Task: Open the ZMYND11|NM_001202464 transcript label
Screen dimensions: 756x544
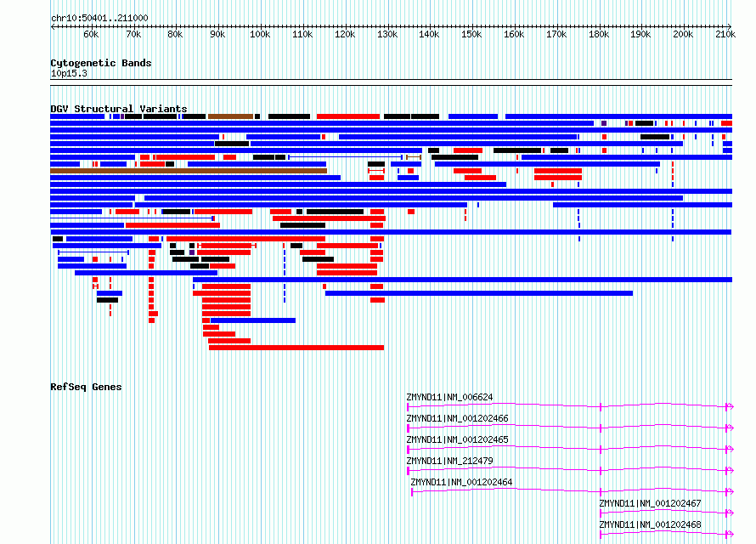Action: point(461,482)
